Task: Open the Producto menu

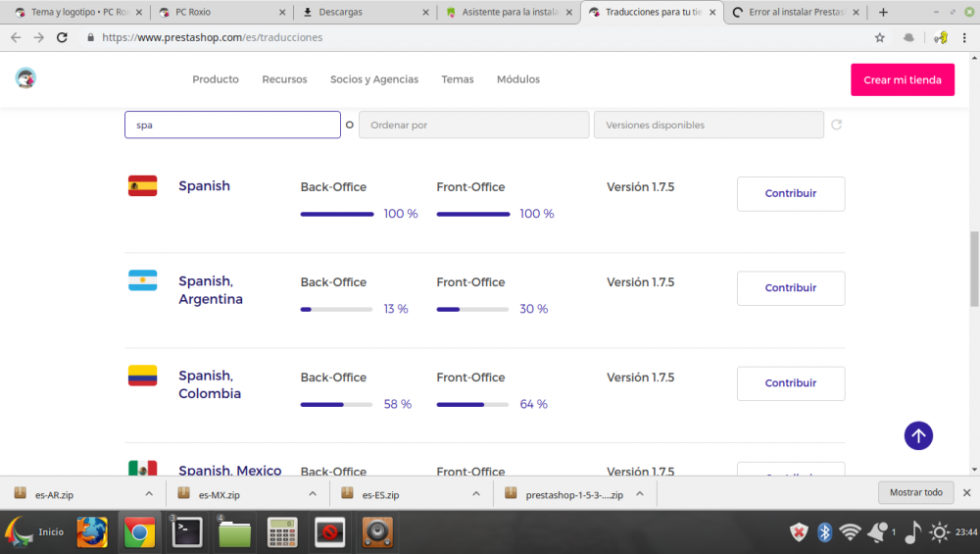Action: coord(216,79)
